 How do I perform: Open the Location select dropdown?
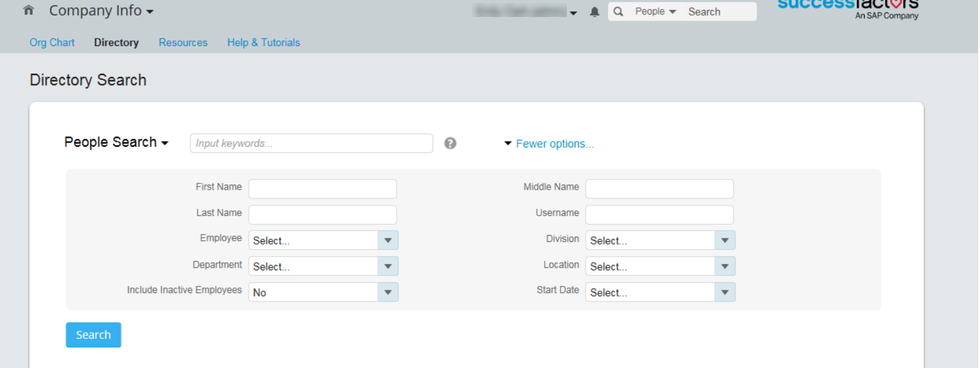pyautogui.click(x=660, y=266)
